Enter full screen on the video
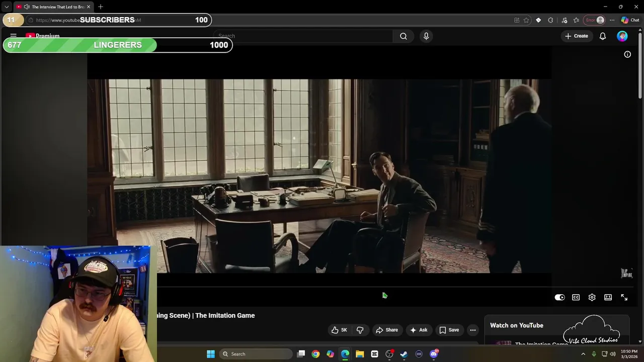644x362 pixels. 624,297
